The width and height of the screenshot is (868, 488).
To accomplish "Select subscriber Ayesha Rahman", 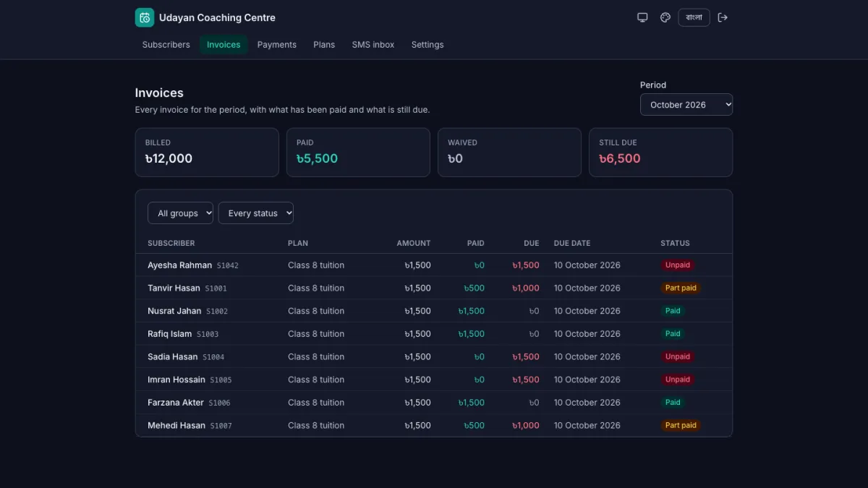I will pos(180,265).
